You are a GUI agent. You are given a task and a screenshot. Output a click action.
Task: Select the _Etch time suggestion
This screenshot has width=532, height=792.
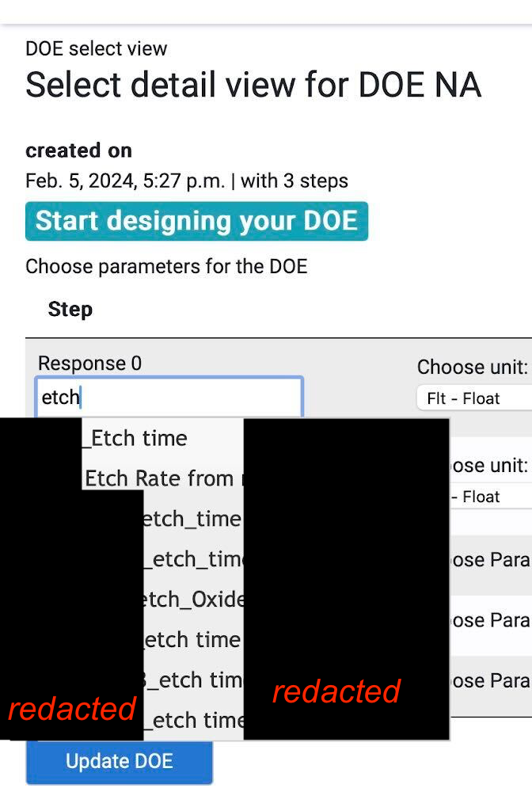[x=162, y=438]
